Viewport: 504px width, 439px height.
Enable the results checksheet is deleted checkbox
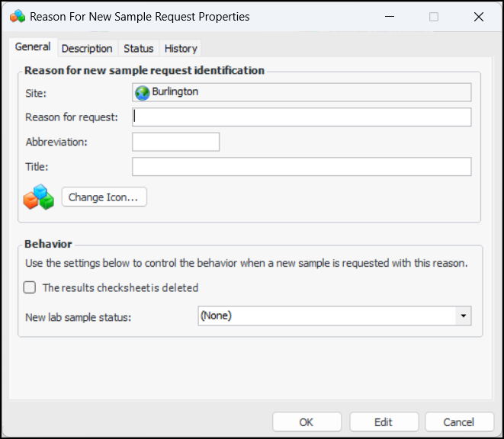(30, 287)
